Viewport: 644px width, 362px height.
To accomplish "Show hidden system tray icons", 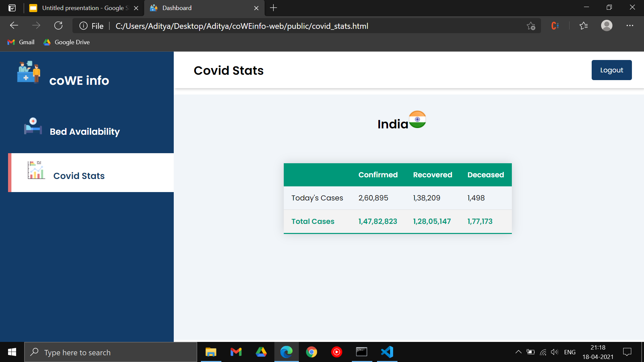I will [518, 352].
